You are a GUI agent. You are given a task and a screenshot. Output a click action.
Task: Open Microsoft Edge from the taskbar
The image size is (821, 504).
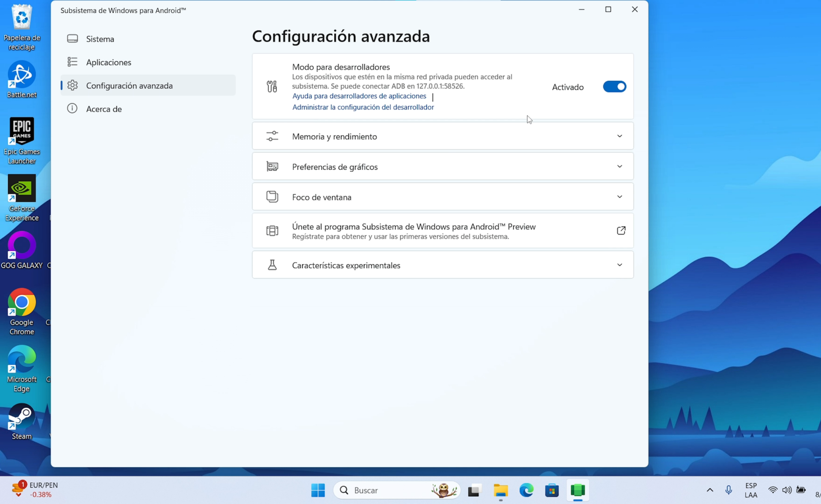(x=526, y=490)
